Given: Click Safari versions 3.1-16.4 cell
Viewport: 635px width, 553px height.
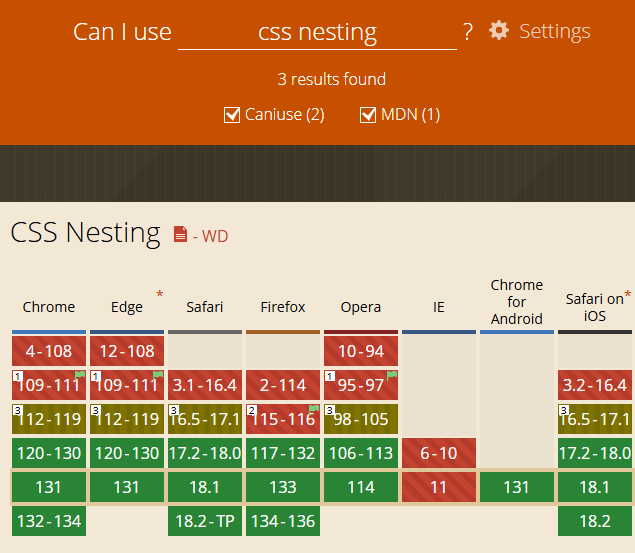Looking at the screenshot, I should click(205, 385).
